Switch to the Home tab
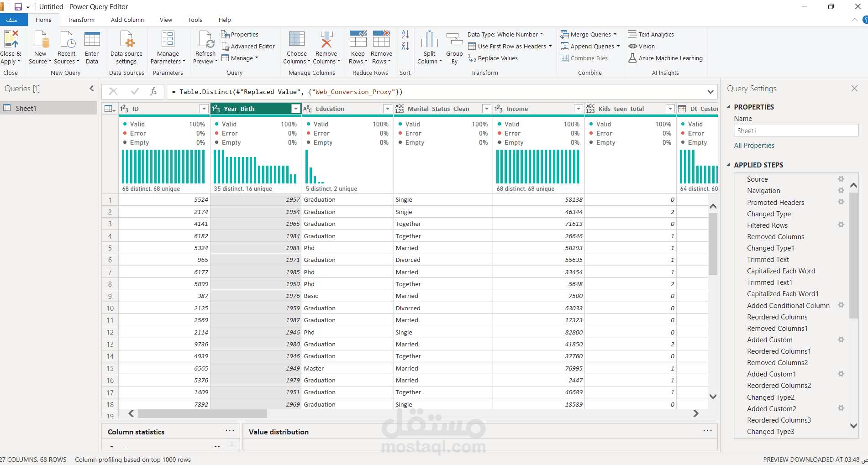 [43, 20]
